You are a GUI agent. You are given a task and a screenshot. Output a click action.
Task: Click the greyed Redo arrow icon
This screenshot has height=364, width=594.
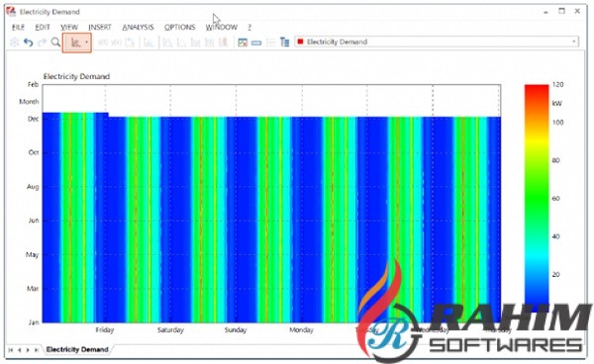[x=42, y=43]
